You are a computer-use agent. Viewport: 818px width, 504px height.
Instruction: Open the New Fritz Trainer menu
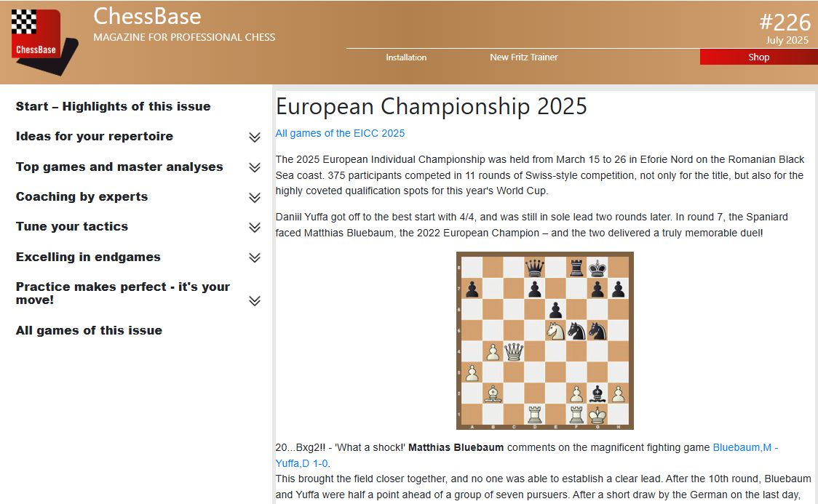pyautogui.click(x=523, y=57)
